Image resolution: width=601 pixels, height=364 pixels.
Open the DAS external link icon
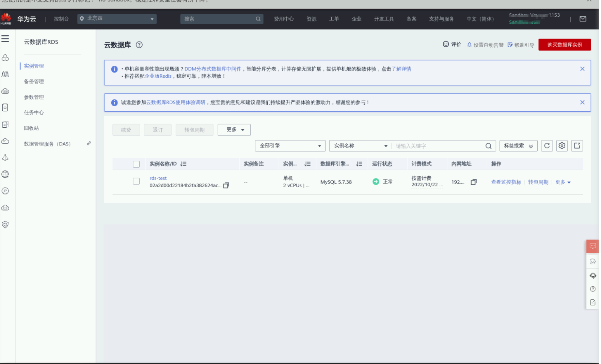[89, 143]
